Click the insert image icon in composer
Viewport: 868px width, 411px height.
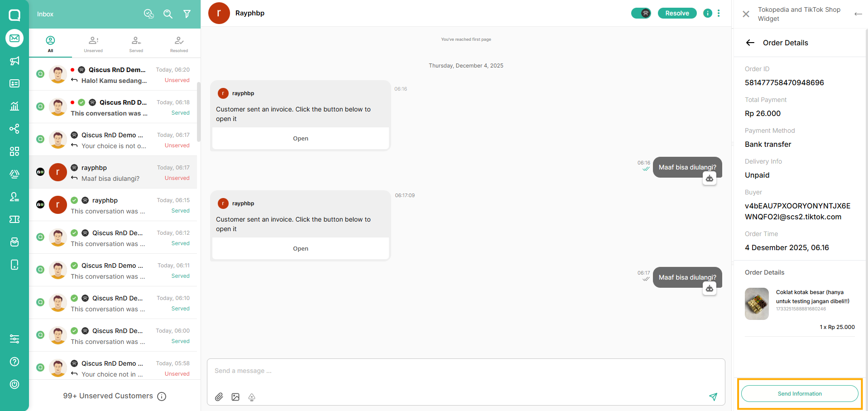[235, 397]
